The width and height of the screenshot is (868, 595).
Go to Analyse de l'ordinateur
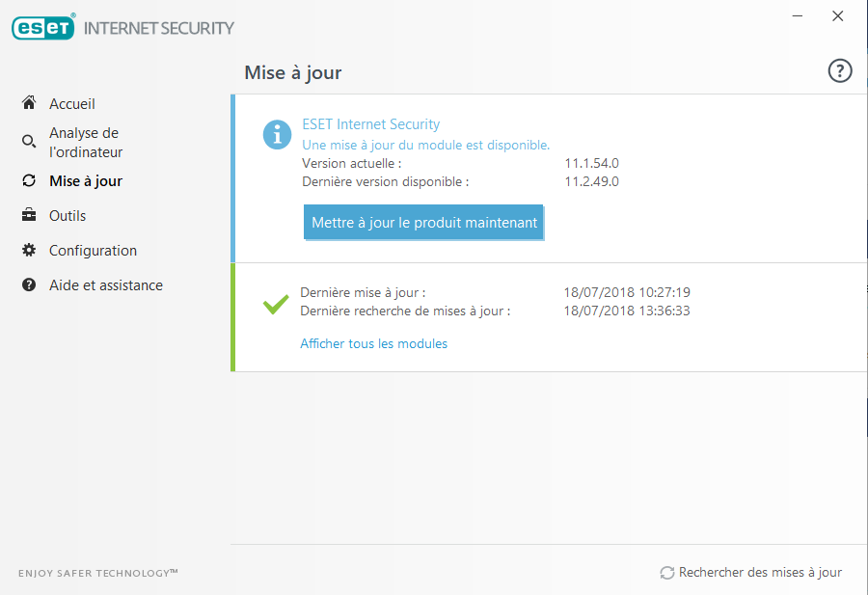[85, 142]
